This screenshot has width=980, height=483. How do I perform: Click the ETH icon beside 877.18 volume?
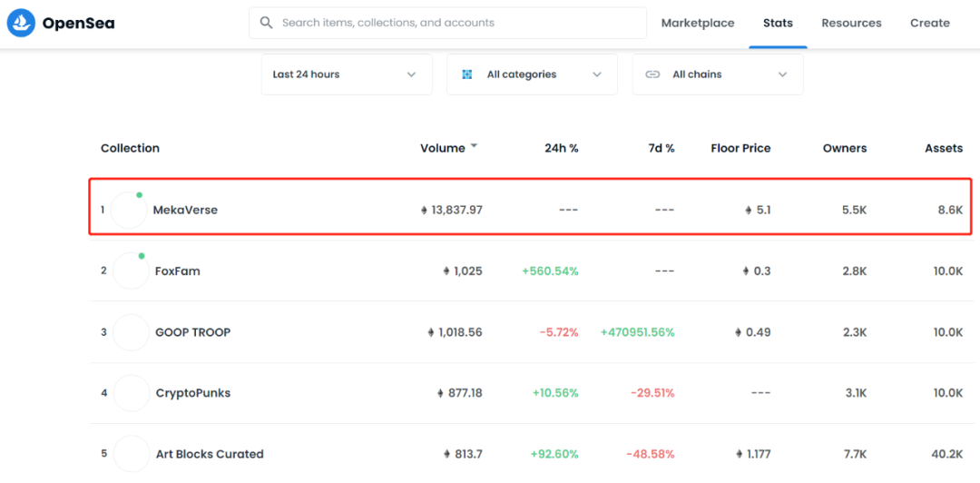point(441,393)
